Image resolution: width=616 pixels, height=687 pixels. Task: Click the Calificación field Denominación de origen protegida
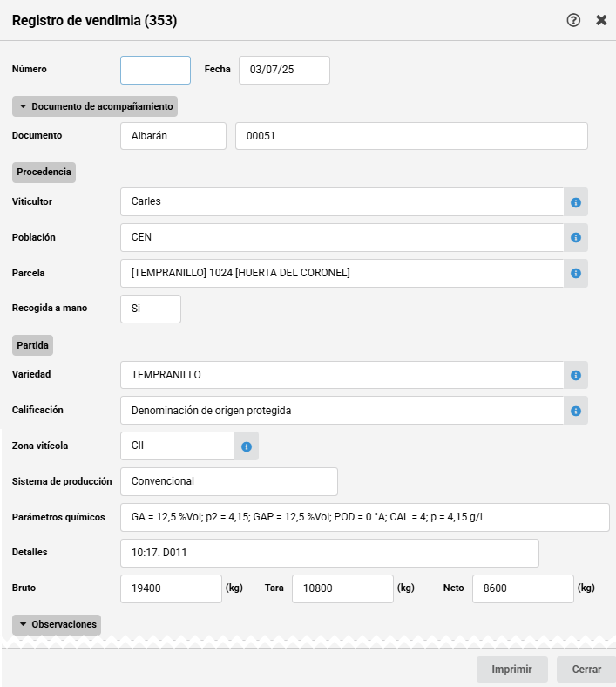(x=342, y=411)
